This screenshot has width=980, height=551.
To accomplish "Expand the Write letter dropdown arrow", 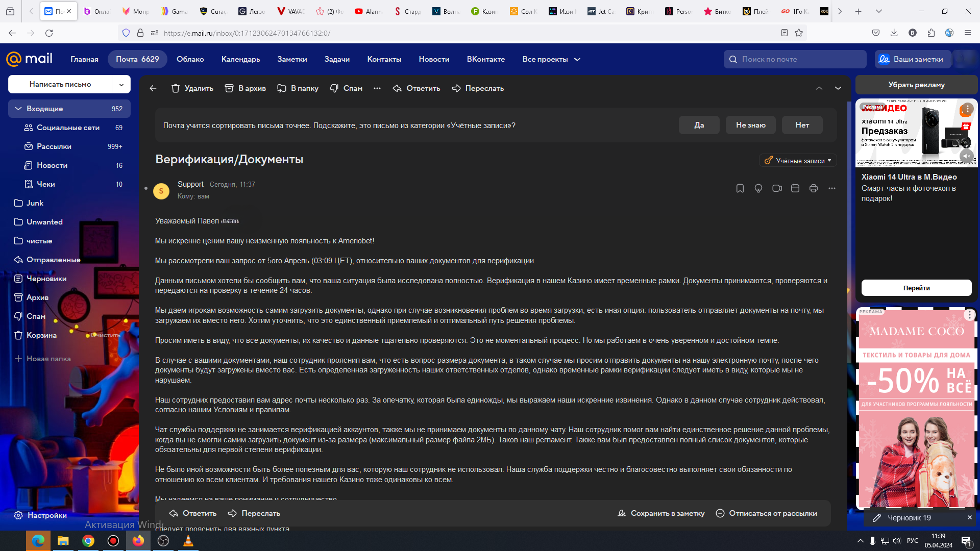I will [121, 85].
